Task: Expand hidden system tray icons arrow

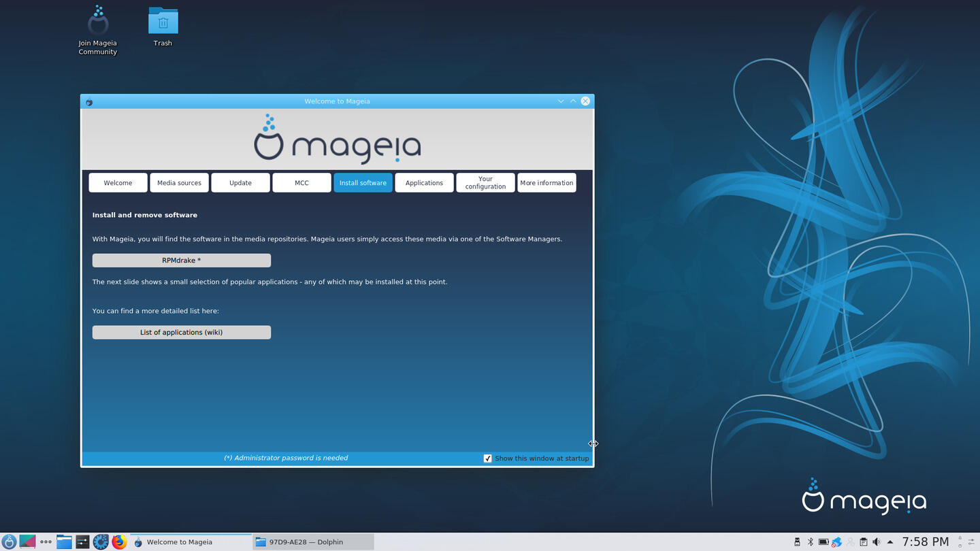Action: 889,542
